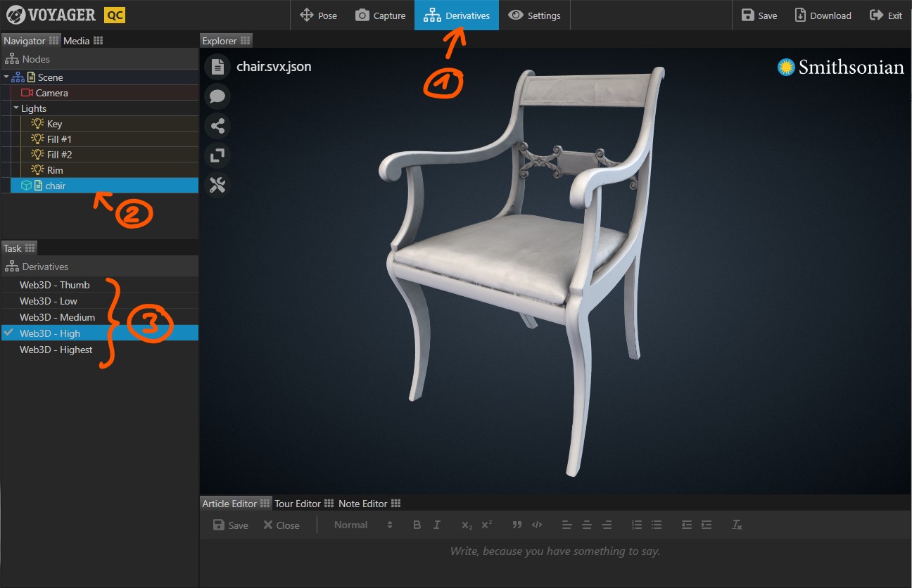Select the Fill #1 light node
The width and height of the screenshot is (912, 588).
[59, 139]
